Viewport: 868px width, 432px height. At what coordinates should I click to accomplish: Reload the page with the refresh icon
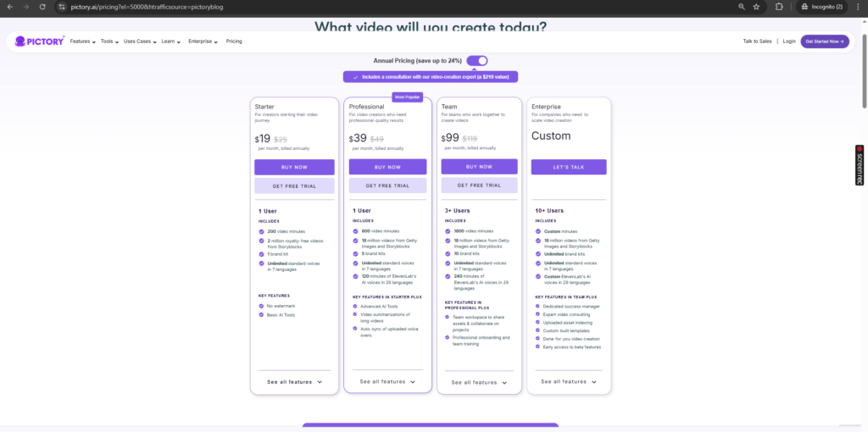[42, 7]
